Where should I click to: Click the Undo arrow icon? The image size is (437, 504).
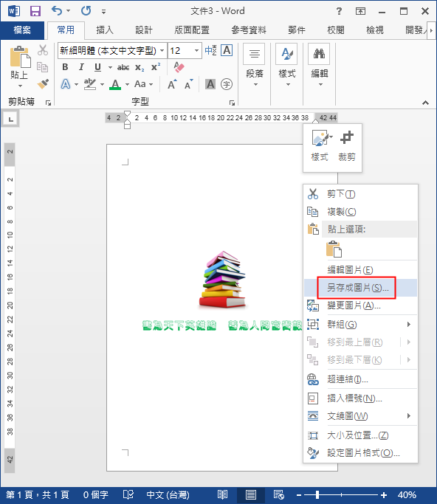[x=57, y=10]
